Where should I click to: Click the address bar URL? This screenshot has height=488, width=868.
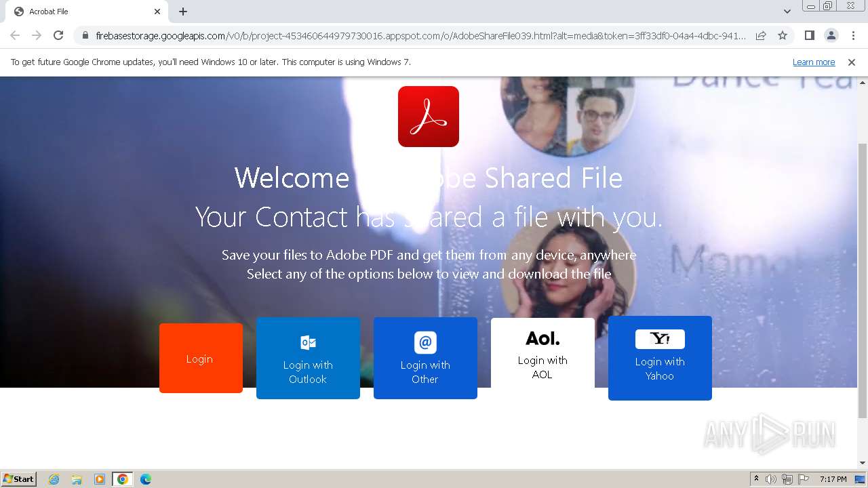(420, 35)
